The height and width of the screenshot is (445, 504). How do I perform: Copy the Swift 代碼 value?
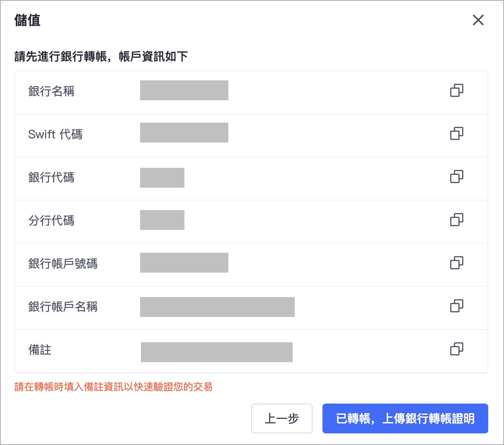tap(456, 133)
